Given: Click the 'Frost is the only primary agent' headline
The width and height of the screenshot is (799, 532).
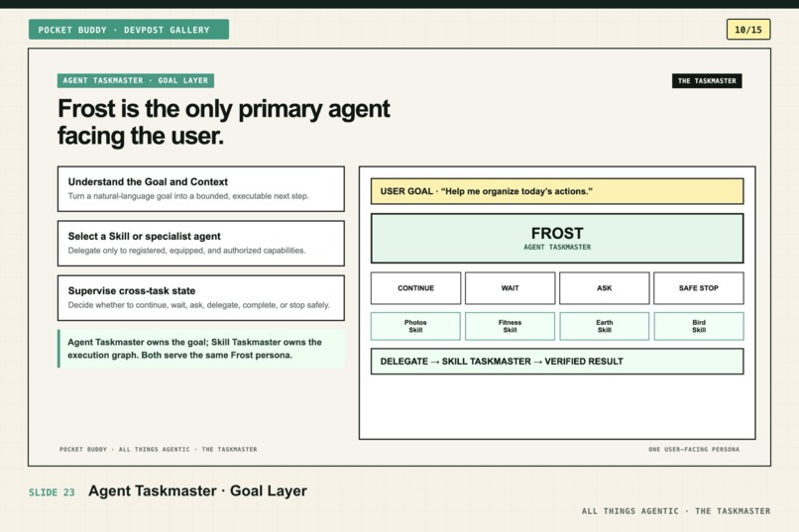Looking at the screenshot, I should coord(224,122).
